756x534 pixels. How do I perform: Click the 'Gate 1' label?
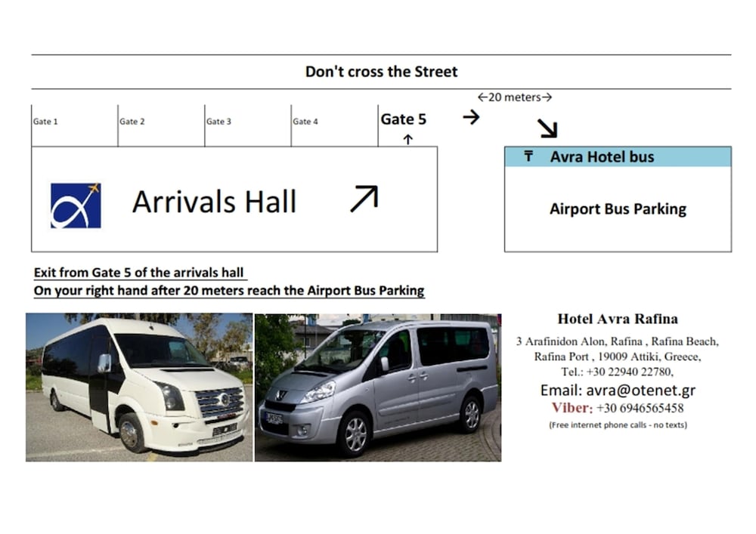tap(45, 122)
